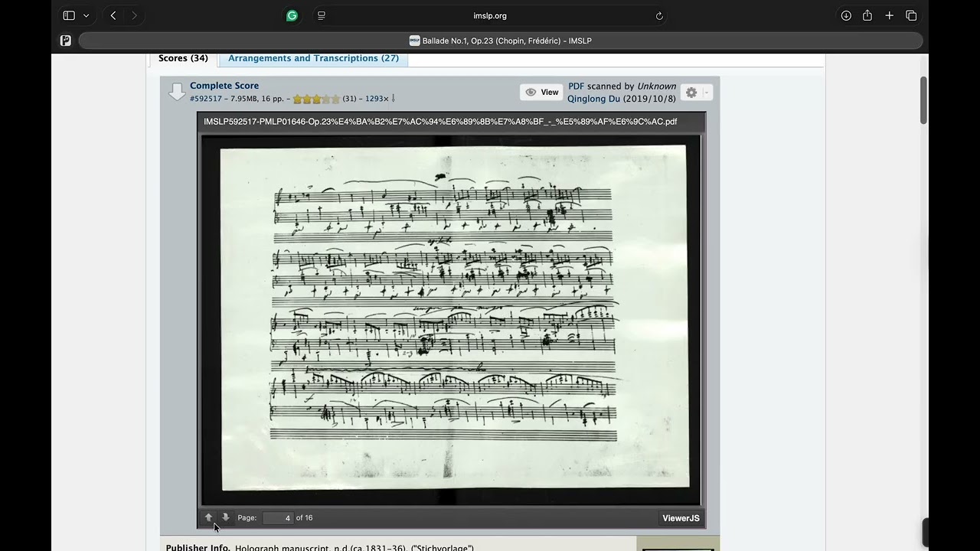The height and width of the screenshot is (551, 980).
Task: Click the View button with eye icon
Action: point(542,92)
